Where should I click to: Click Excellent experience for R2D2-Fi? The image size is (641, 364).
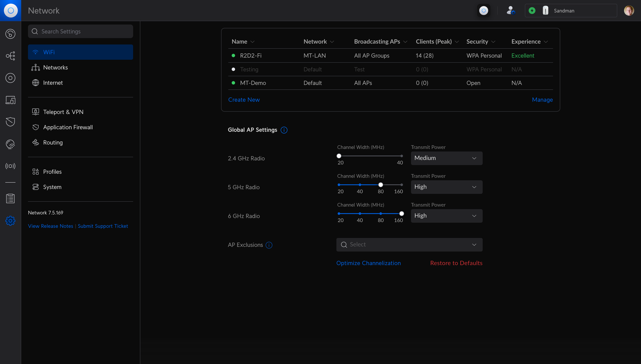click(523, 56)
